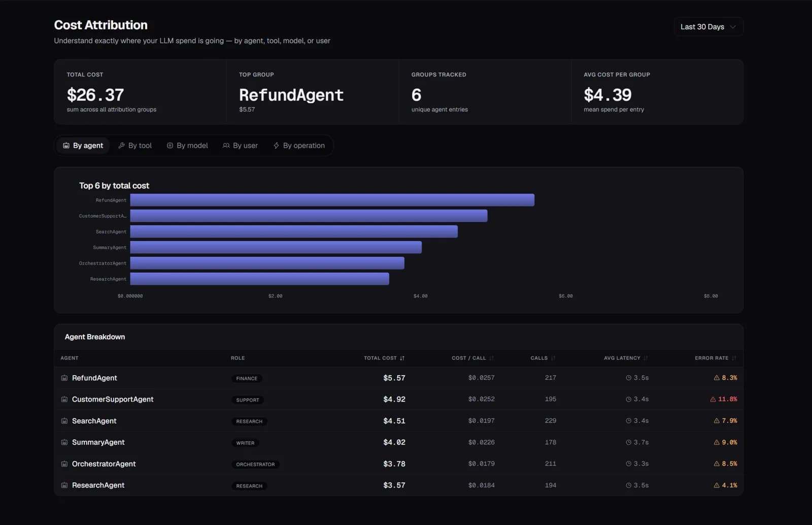
Task: Switch to the By tool tab
Action: pyautogui.click(x=135, y=146)
